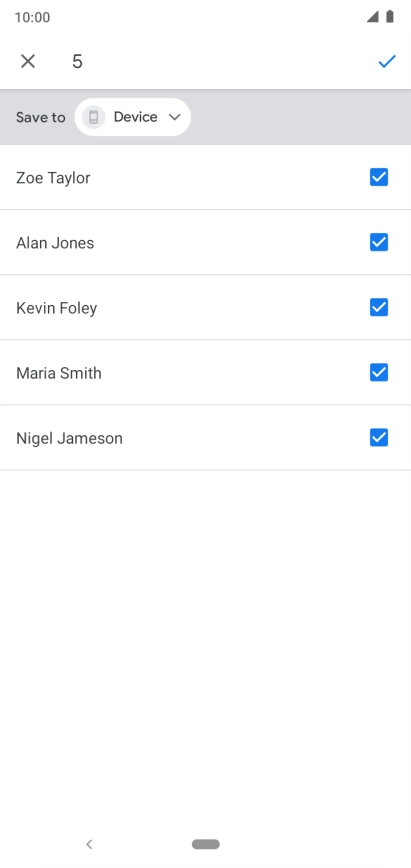Tap the battery status icon
411x868 pixels.
pos(390,17)
